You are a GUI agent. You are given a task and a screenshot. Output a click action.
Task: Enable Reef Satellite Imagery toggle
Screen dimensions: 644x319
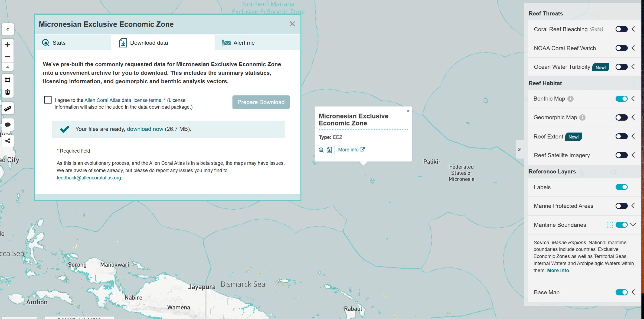coord(621,155)
